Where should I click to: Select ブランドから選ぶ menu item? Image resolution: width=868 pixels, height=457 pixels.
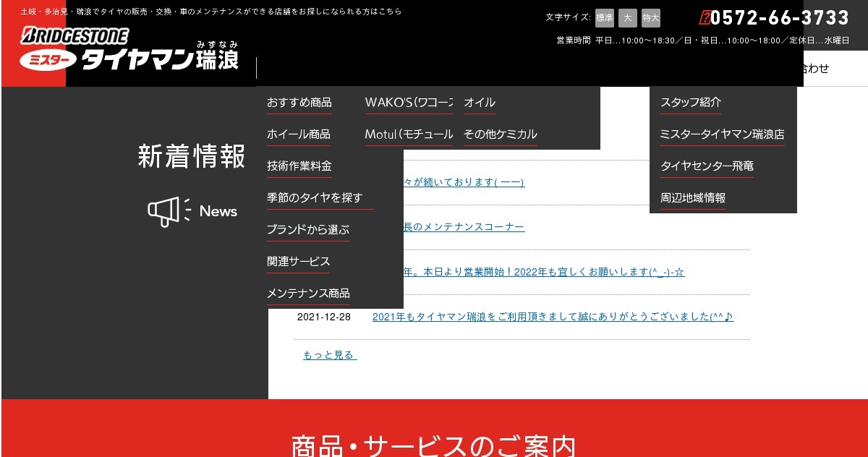[x=308, y=230]
